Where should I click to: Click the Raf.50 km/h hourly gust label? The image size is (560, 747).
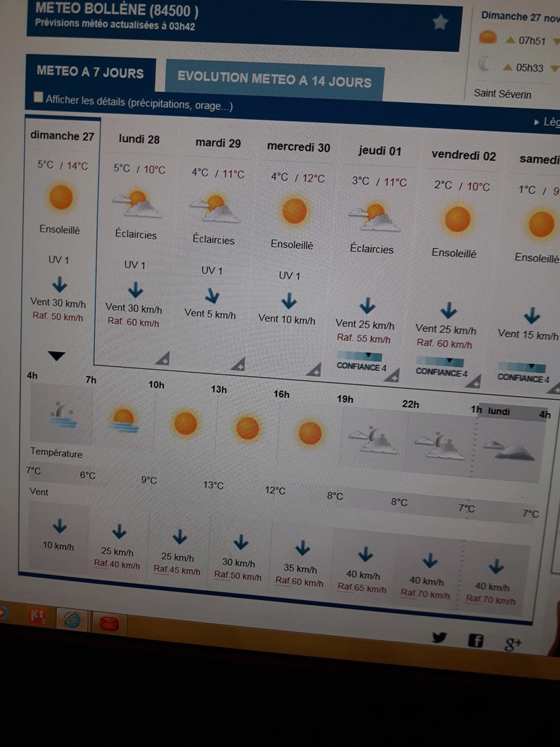[237, 575]
